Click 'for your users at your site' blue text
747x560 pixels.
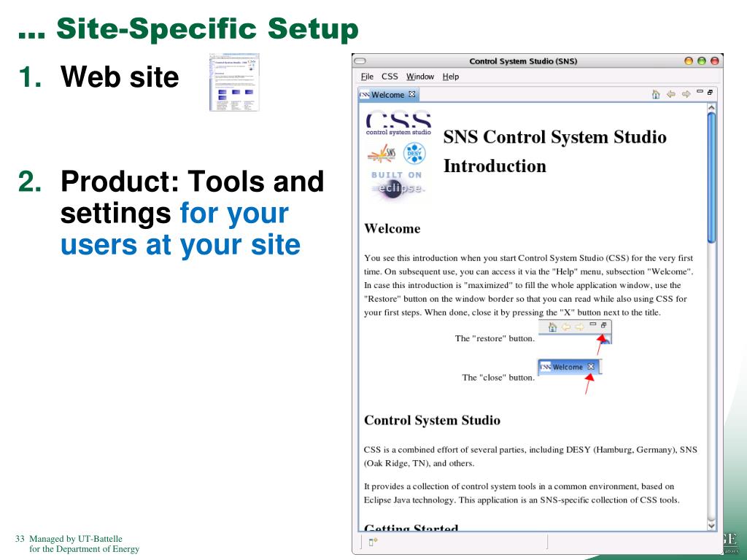(180, 228)
